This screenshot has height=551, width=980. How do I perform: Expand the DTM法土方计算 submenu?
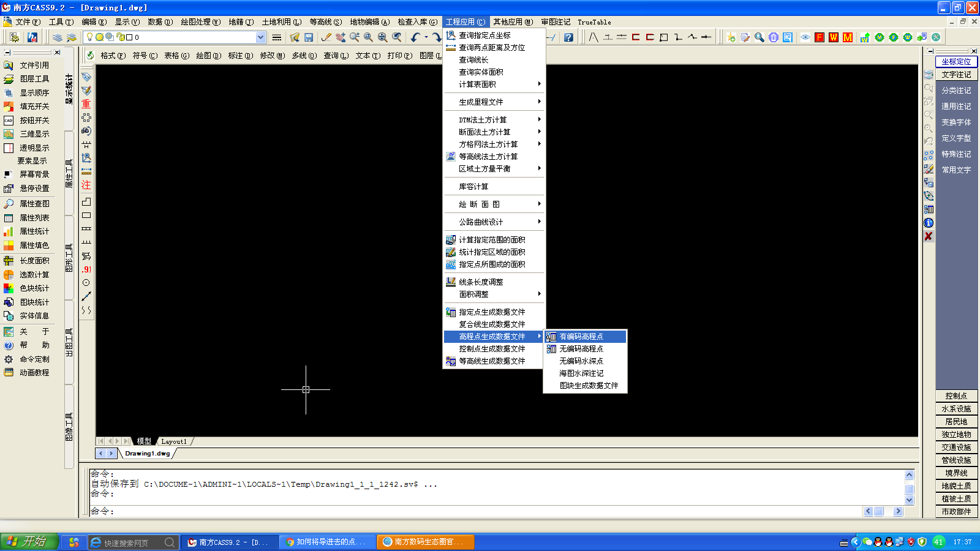click(x=493, y=120)
